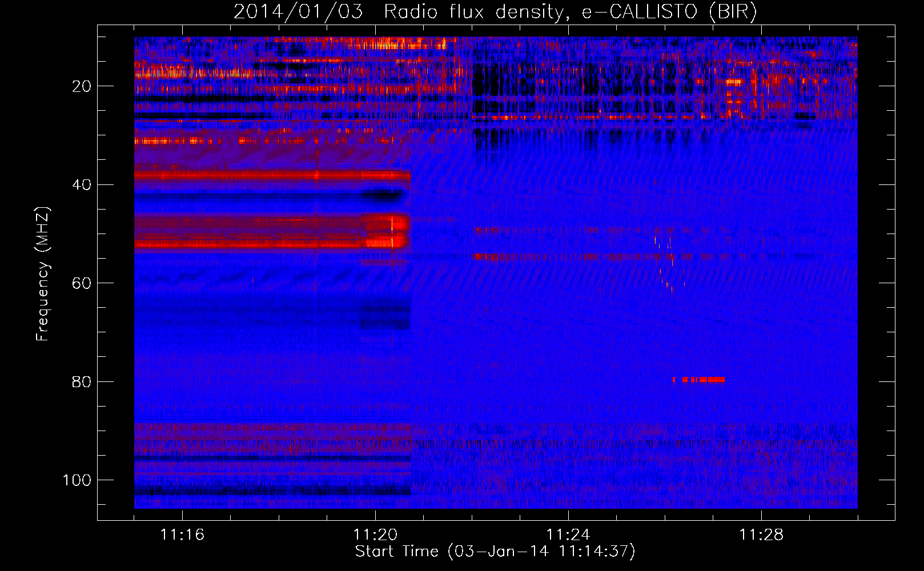Click the '100' frequency tick label
The height and width of the screenshot is (571, 924).
[77, 480]
